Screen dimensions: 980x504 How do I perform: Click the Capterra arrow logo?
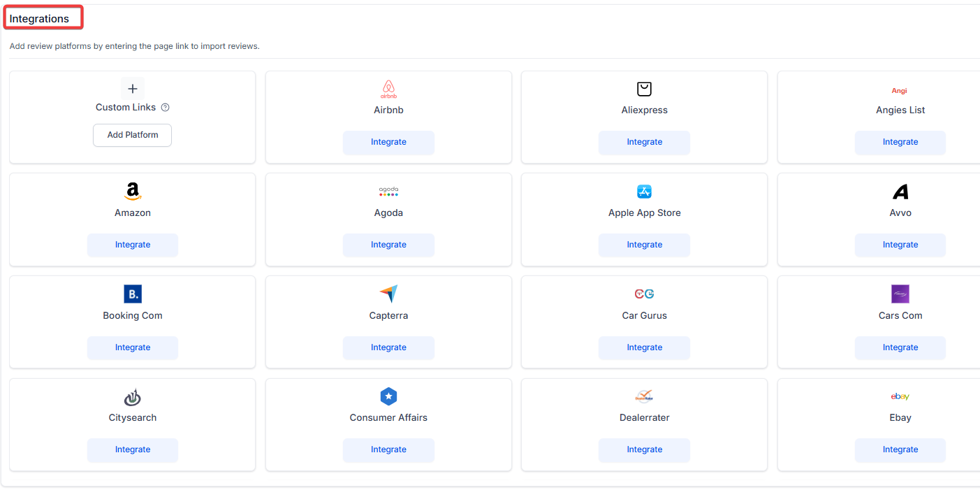tap(388, 294)
